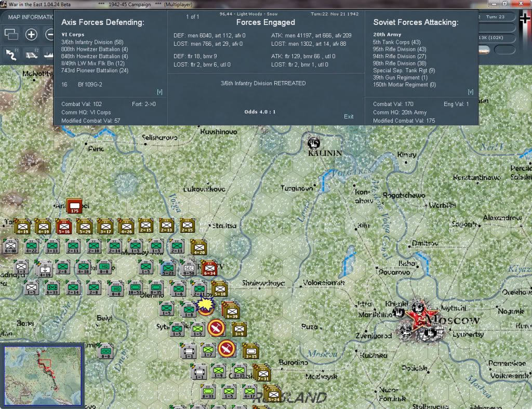
Task: Select the Soviet 9=39 unit stack
Action: click(231, 310)
